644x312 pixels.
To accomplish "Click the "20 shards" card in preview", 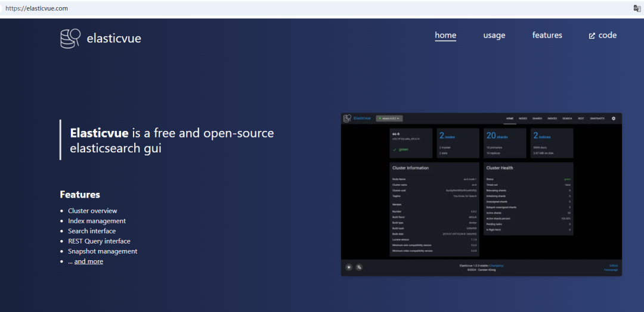I will [505, 143].
